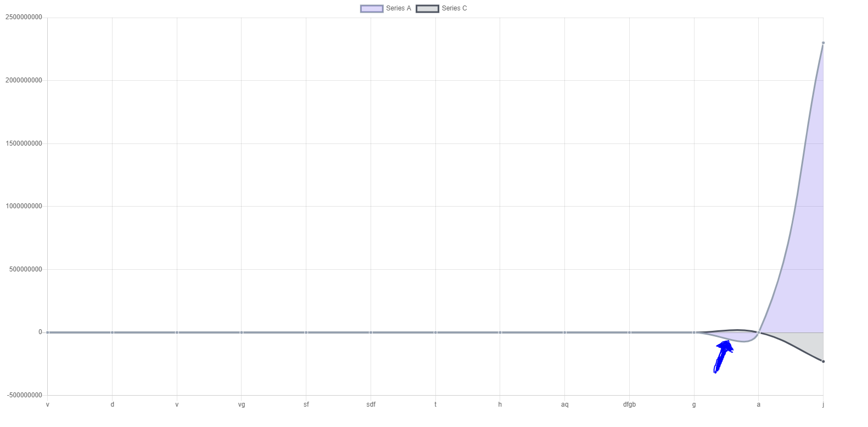Screen dimensions: 868x427
Task: Click the x-axis label 'a'
Action: pyautogui.click(x=759, y=404)
